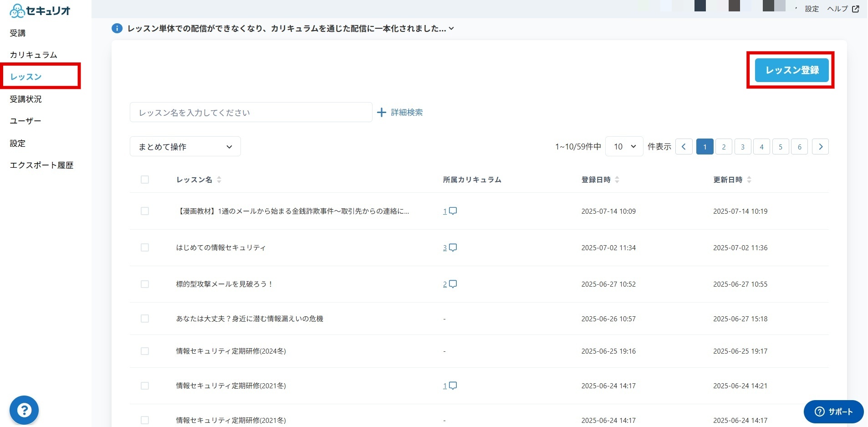Open the サポート button
The height and width of the screenshot is (427, 868).
(x=833, y=412)
